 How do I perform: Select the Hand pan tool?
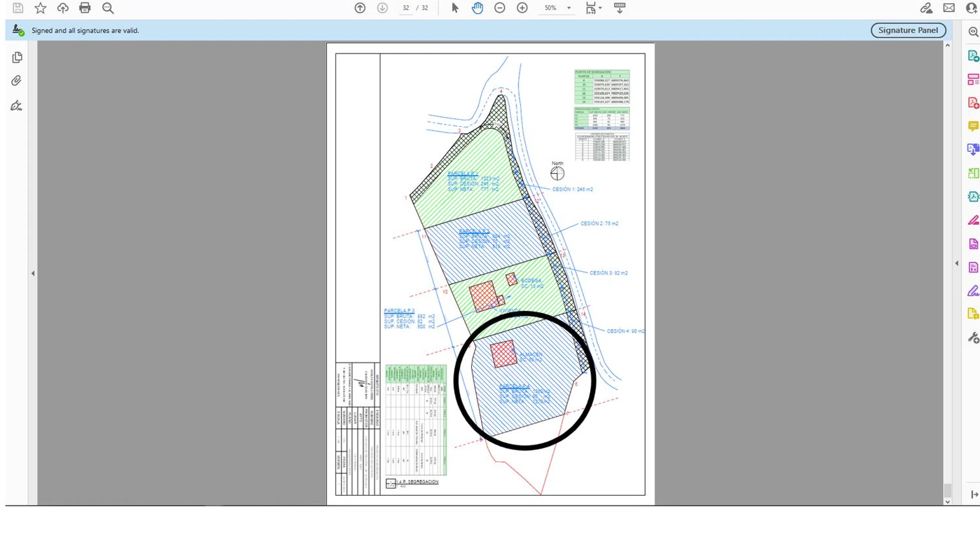click(477, 8)
